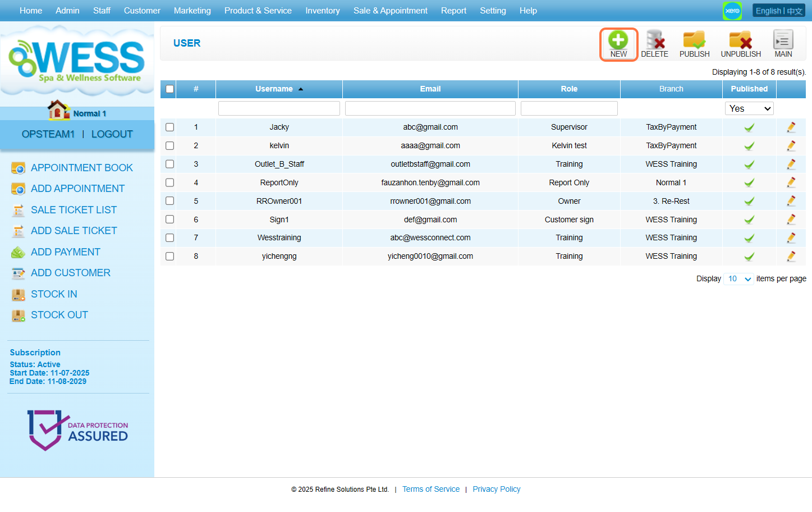The height and width of the screenshot is (512, 812).
Task: Open the Inventory menu
Action: (x=322, y=11)
